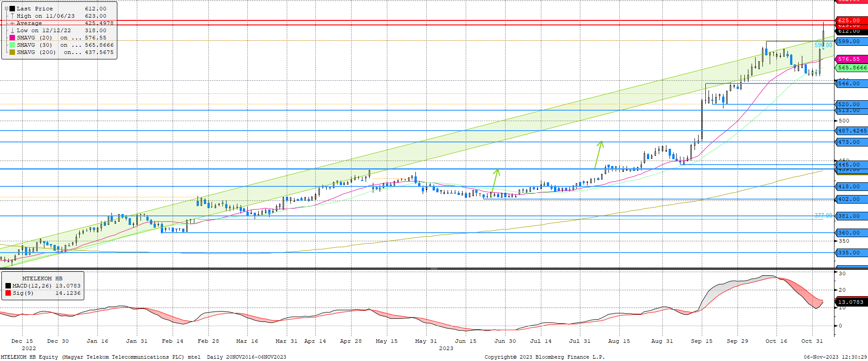This screenshot has width=868, height=361.
Task: Select the green arrow annotation near Aug 15
Action: pos(599,155)
